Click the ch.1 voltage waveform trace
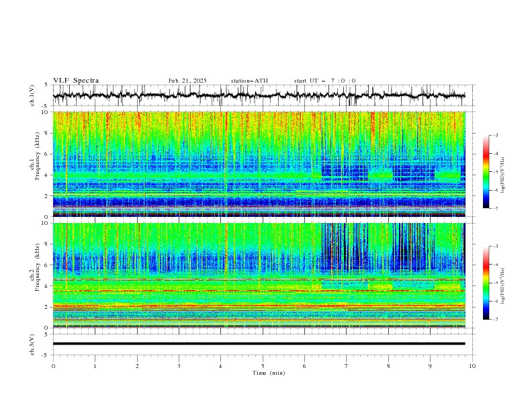Image resolution: width=532 pixels, height=411 pixels. pyautogui.click(x=259, y=95)
